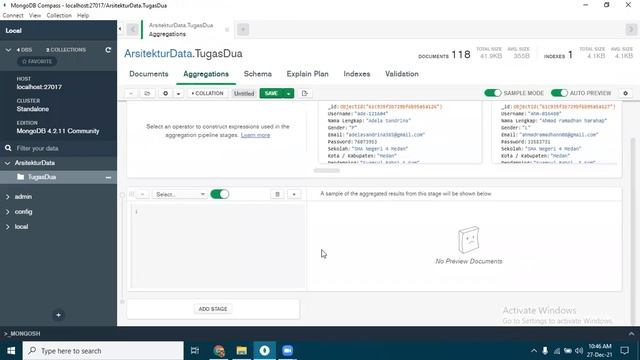Toggle the second stage enabled switch
The height and width of the screenshot is (360, 640).
tap(220, 194)
